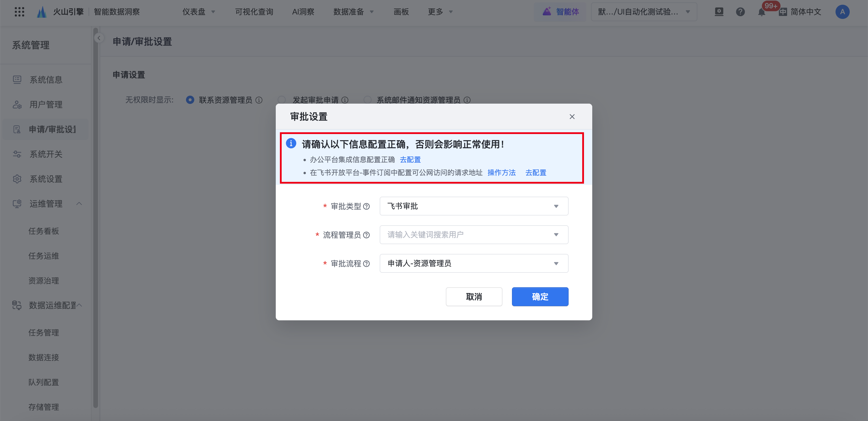
Task: Click help icon beside 审批流程 label
Action: 367,264
